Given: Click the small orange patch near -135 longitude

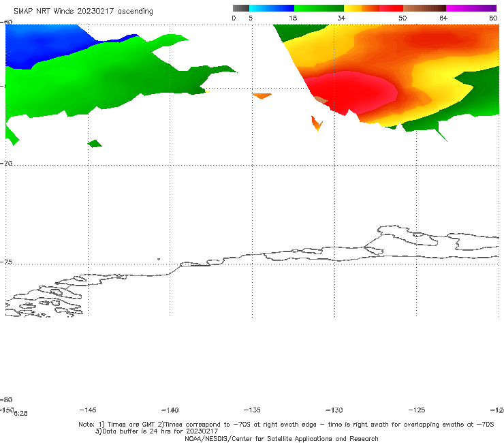Looking at the screenshot, I should 262,96.
